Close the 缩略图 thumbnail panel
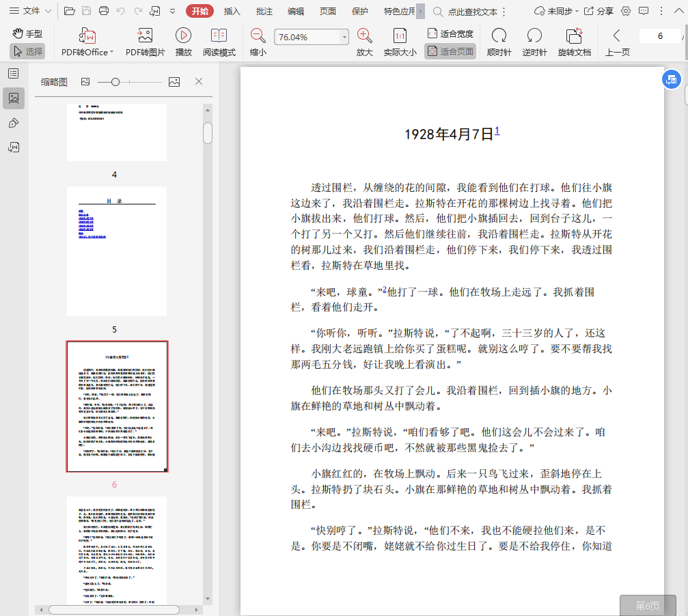The height and width of the screenshot is (616, 688). tap(199, 81)
